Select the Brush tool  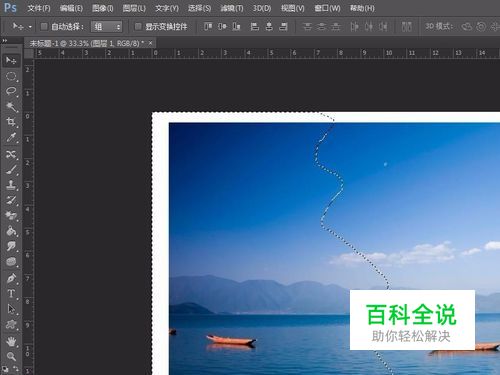pos(11,170)
